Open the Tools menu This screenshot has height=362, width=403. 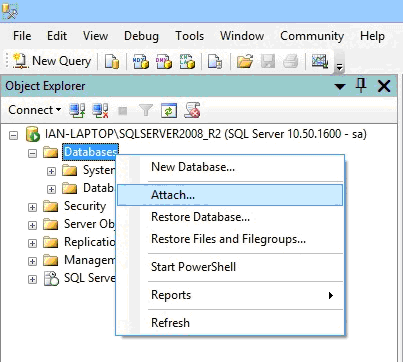[189, 36]
